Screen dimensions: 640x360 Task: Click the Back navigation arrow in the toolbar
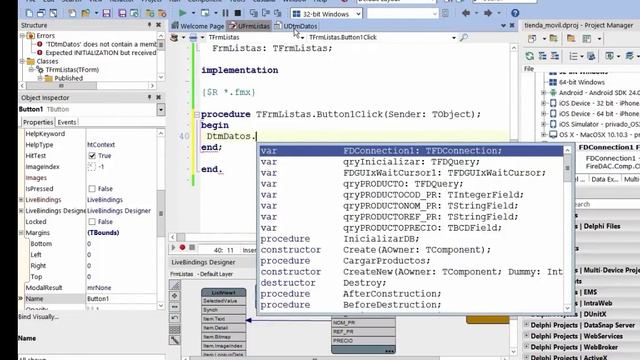(x=466, y=13)
